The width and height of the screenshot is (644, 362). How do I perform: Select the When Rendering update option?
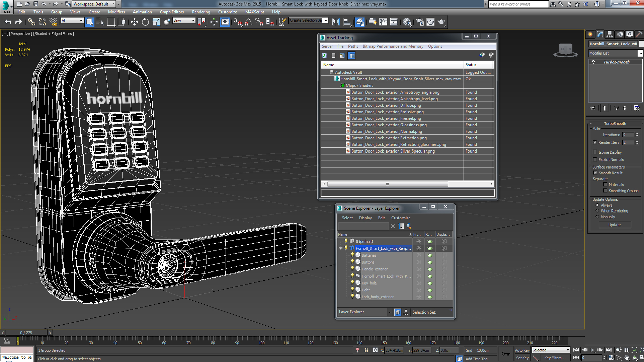click(597, 211)
